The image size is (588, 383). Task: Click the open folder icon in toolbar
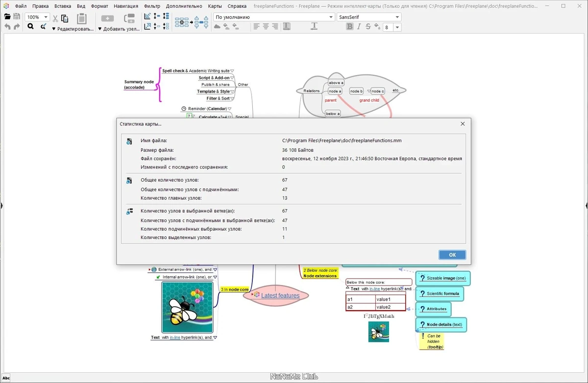click(7, 17)
